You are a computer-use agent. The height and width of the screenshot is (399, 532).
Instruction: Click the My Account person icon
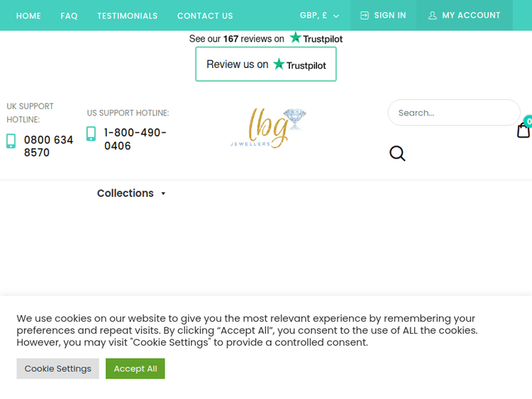pyautogui.click(x=433, y=16)
